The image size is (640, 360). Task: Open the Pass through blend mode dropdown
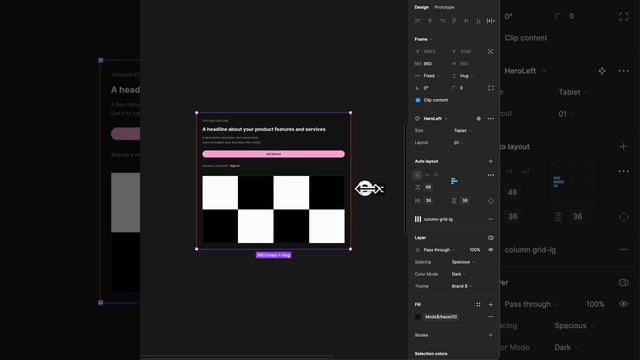(x=439, y=250)
